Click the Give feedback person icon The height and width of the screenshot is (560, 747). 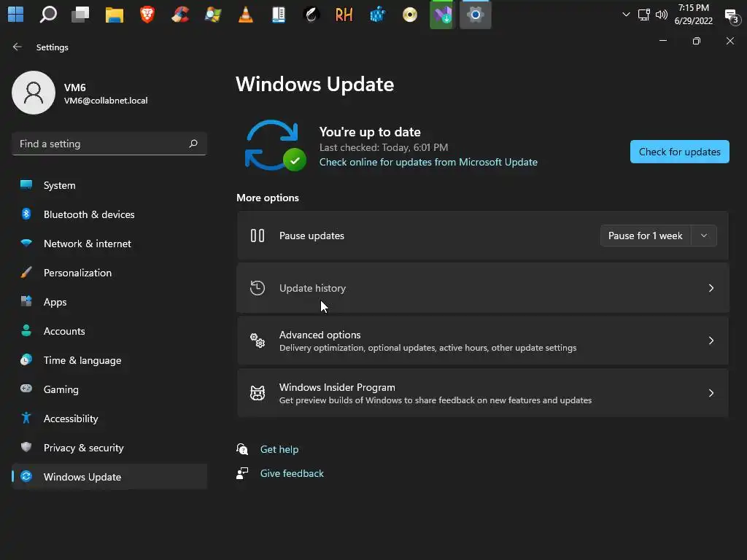(x=242, y=473)
